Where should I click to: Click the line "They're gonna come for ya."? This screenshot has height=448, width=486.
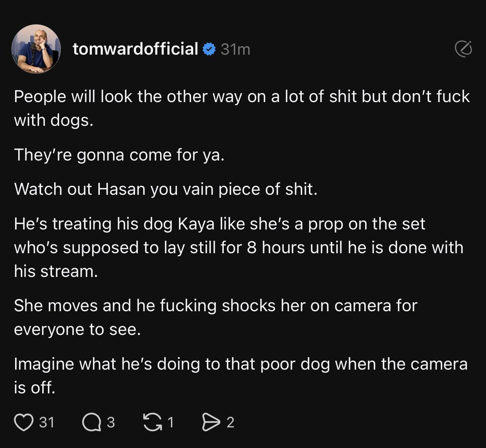coord(119,155)
